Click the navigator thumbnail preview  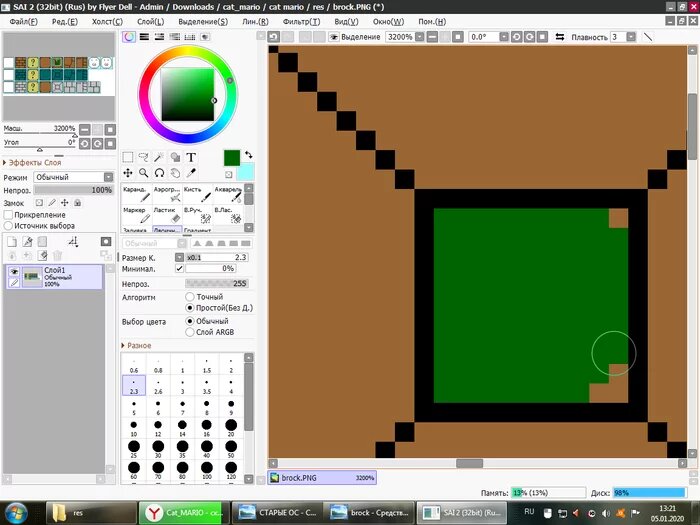[x=58, y=75]
